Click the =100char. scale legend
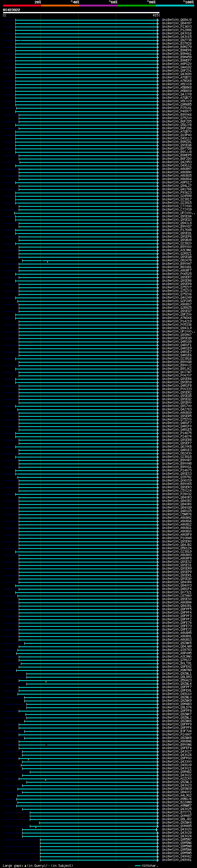 click(147, 866)
